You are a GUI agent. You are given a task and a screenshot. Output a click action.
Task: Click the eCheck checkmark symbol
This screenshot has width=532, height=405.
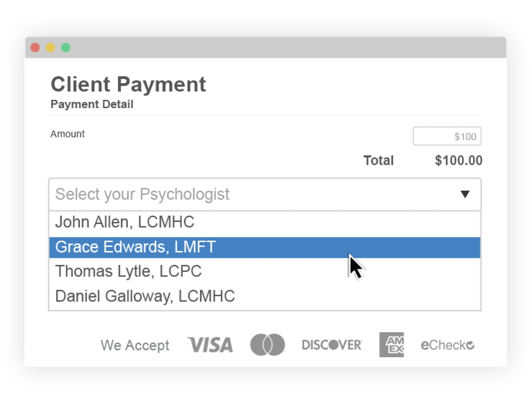point(470,345)
